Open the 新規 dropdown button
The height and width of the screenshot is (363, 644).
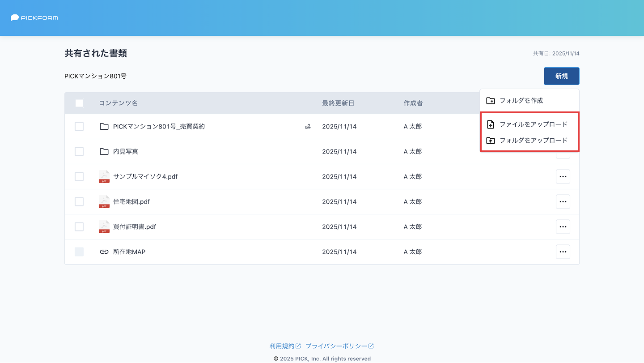(561, 76)
